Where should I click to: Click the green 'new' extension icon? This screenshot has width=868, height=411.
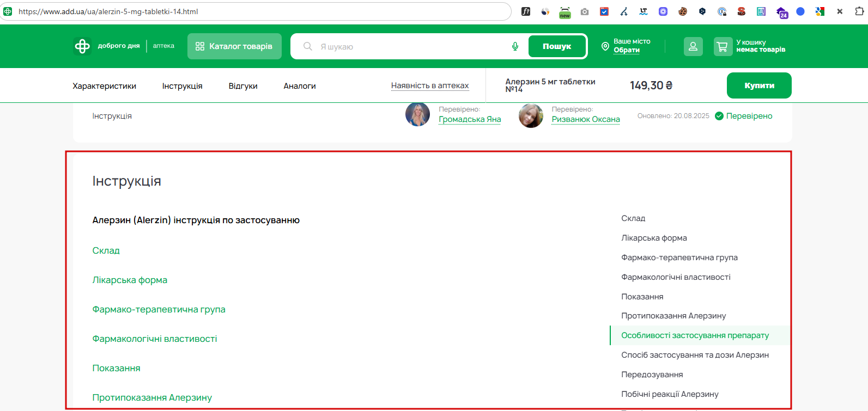coord(565,13)
